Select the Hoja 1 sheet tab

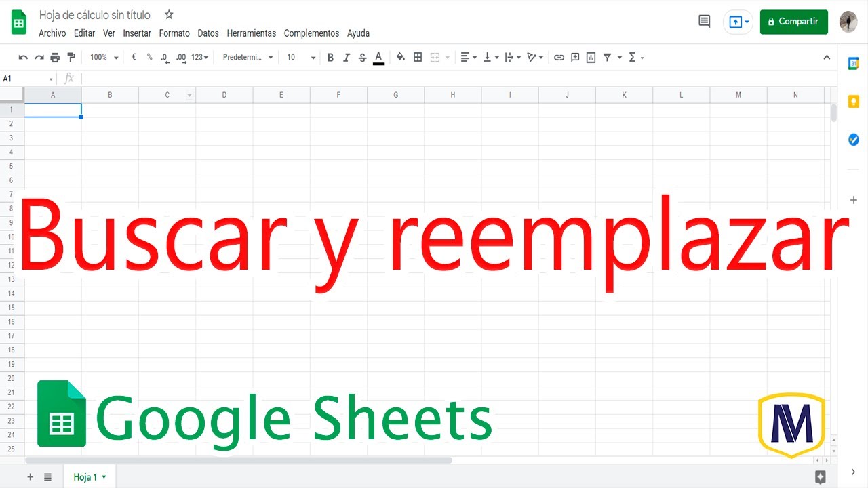[90, 477]
